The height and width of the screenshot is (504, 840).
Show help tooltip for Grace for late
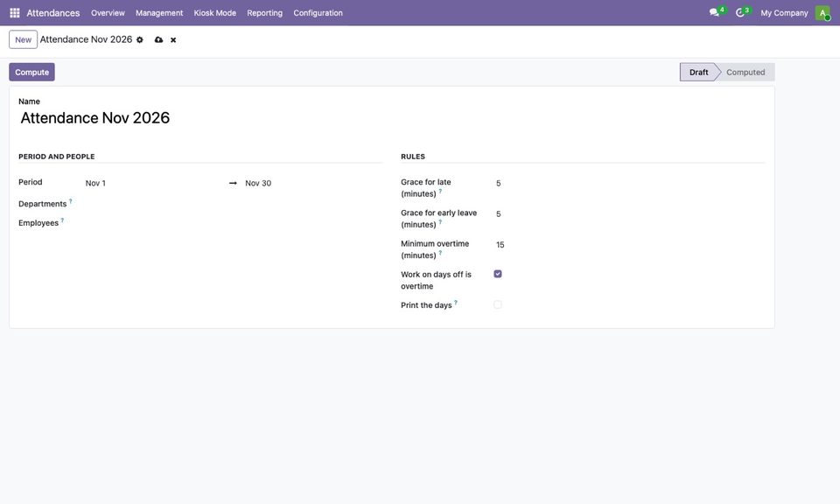point(440,191)
